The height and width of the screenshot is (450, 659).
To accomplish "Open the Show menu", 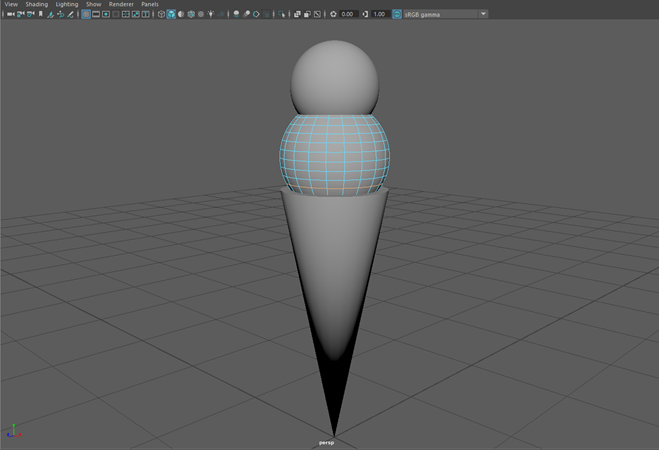I will point(94,4).
